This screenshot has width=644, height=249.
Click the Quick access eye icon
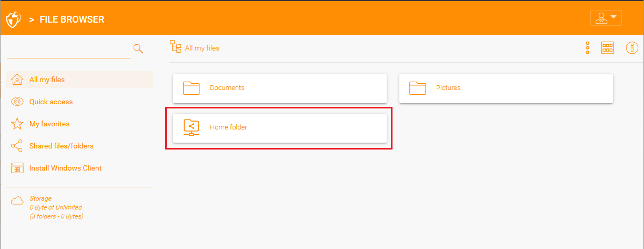pyautogui.click(x=17, y=102)
